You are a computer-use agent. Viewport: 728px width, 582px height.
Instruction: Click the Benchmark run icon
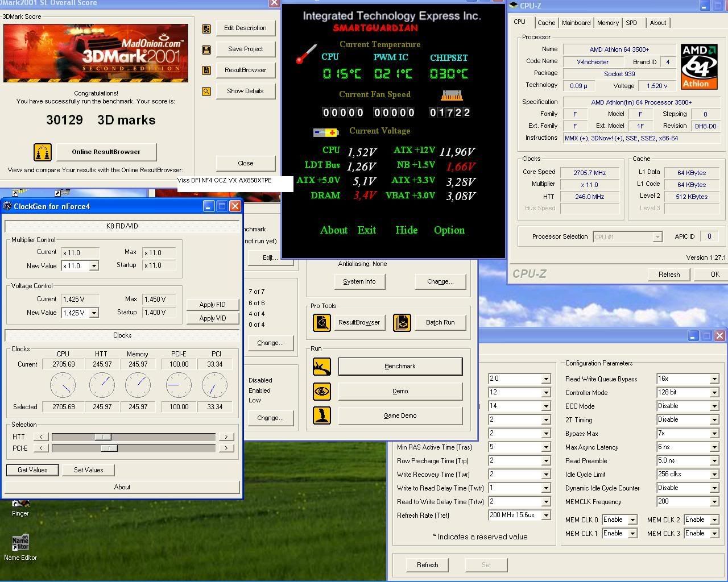(x=322, y=367)
